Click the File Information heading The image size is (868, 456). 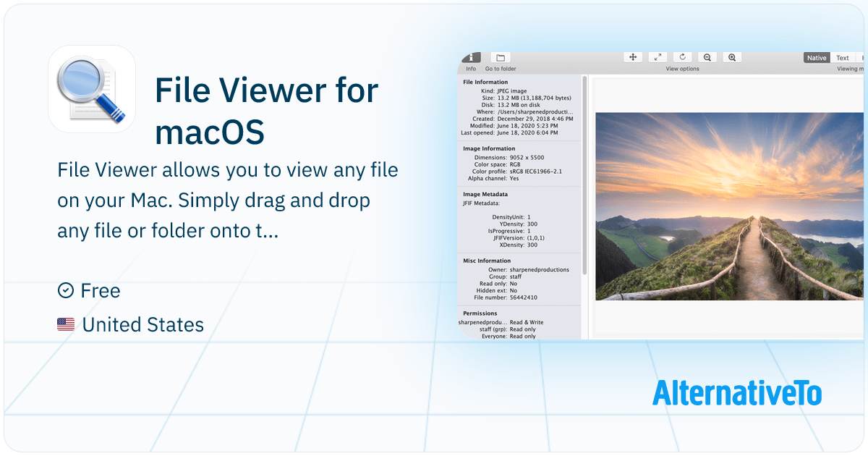tap(485, 82)
